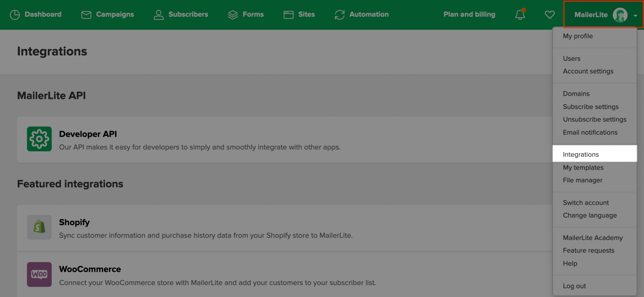Image resolution: width=644 pixels, height=297 pixels.
Task: Open My templates
Action: coord(583,168)
